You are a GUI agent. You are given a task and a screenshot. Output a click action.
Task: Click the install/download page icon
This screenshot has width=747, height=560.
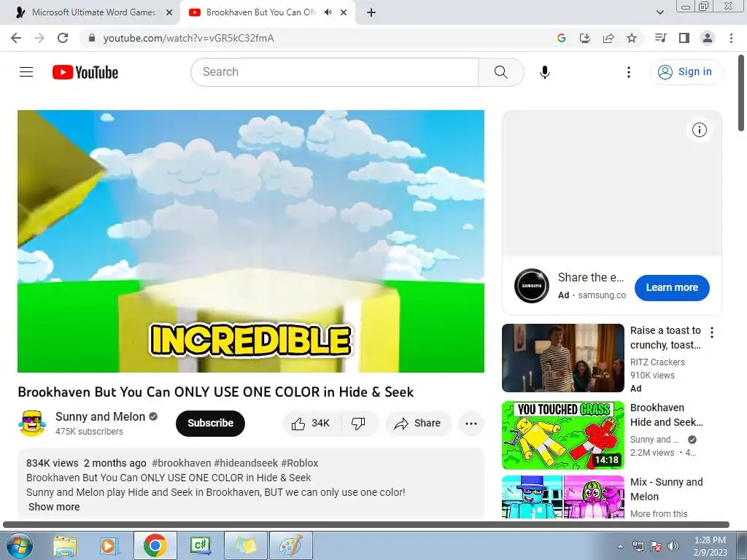tap(584, 38)
